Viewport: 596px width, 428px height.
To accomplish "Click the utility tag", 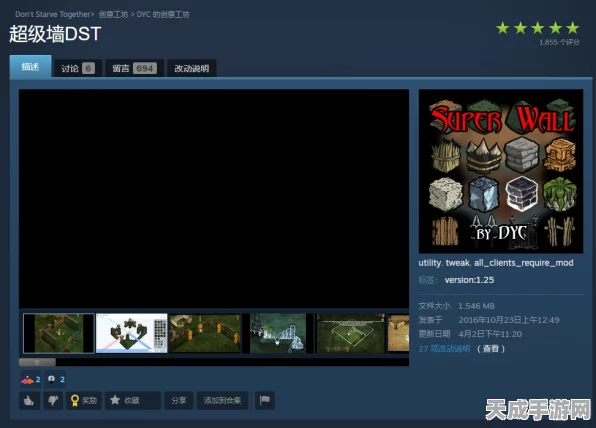I will tap(430, 263).
